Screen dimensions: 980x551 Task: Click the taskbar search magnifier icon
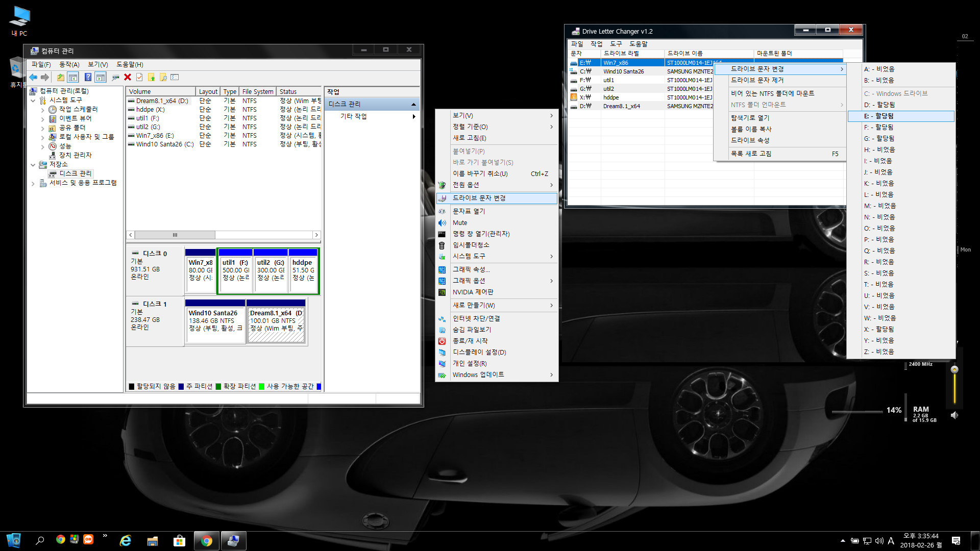40,540
